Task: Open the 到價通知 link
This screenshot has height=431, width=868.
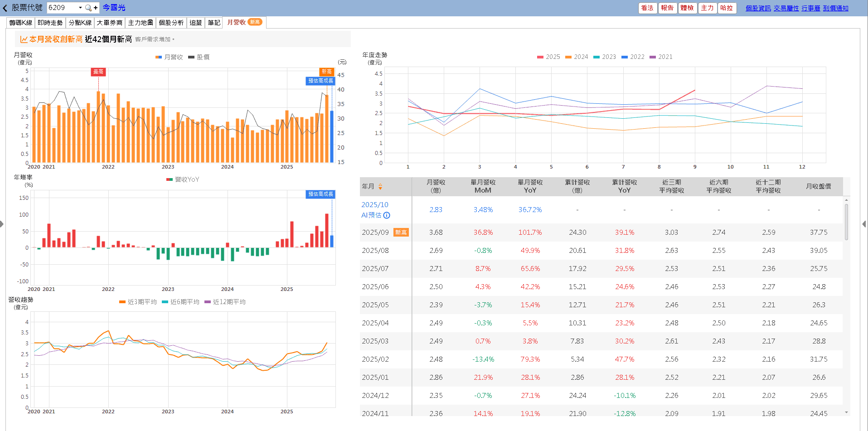Action: (x=835, y=8)
